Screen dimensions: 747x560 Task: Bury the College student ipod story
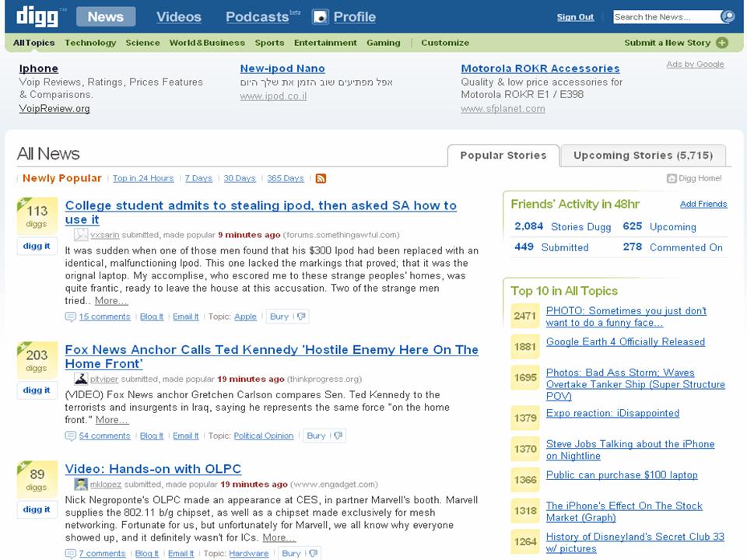pos(279,317)
